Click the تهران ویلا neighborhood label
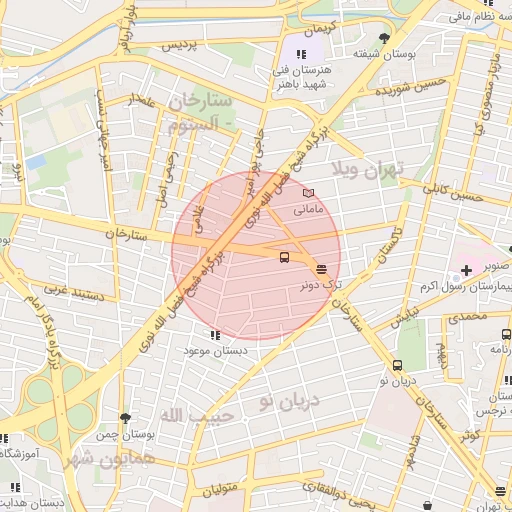 coord(368,170)
